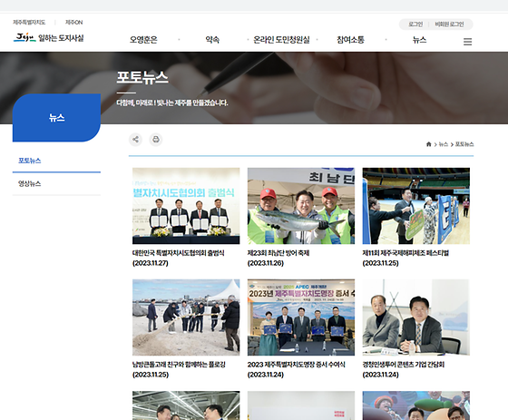Viewport: 508px width, 420px height.
Task: Click 뉴스 in the breadcrumb
Action: 444,144
